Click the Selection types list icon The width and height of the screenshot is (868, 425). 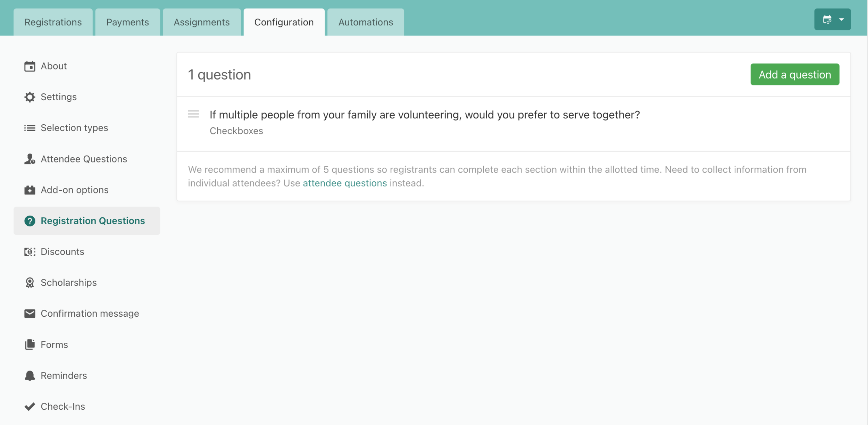(x=30, y=128)
